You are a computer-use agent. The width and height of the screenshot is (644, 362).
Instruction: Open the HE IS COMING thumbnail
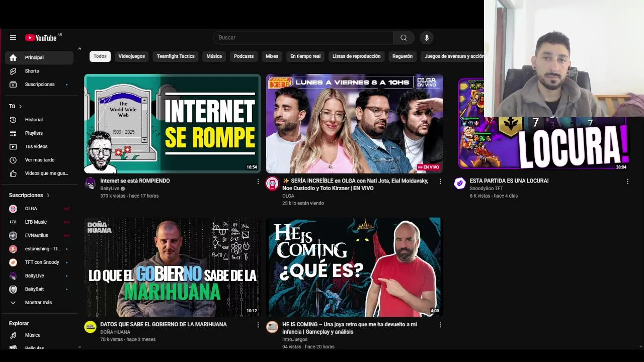(x=355, y=267)
